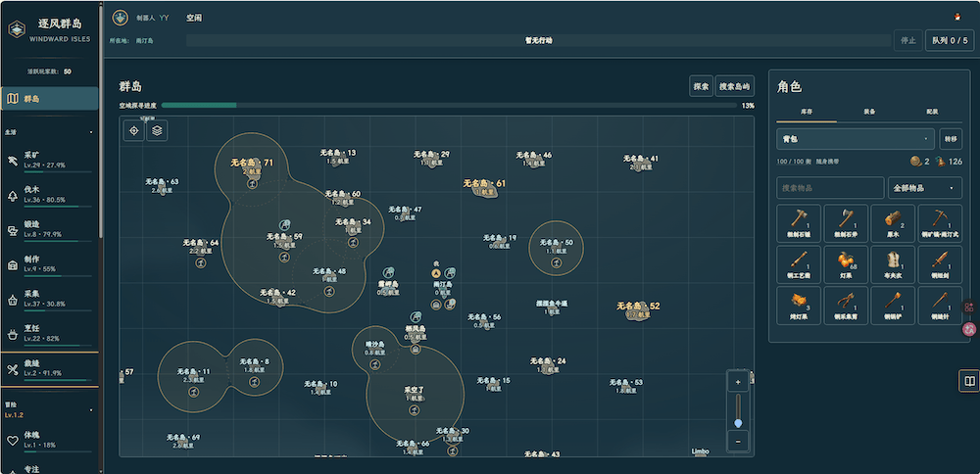Click the 暂无行动 action status bar
The image size is (980, 474).
pos(538,40)
